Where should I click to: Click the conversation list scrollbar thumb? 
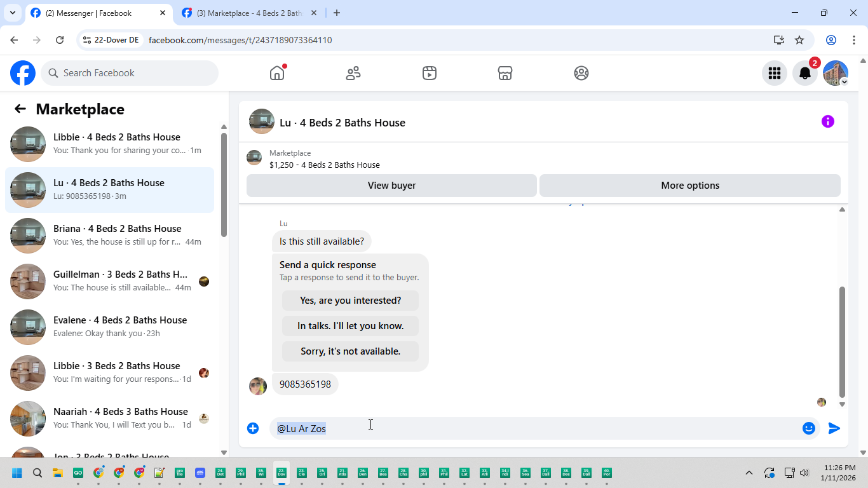tap(224, 184)
